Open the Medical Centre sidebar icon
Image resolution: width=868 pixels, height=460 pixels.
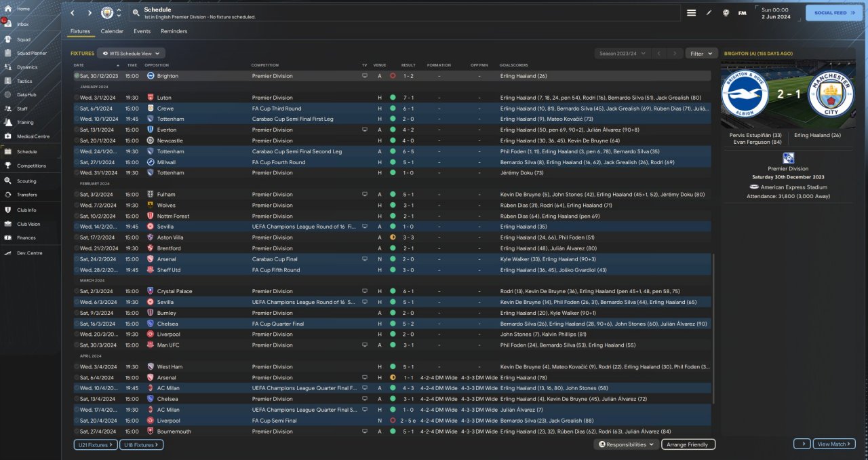(x=9, y=136)
